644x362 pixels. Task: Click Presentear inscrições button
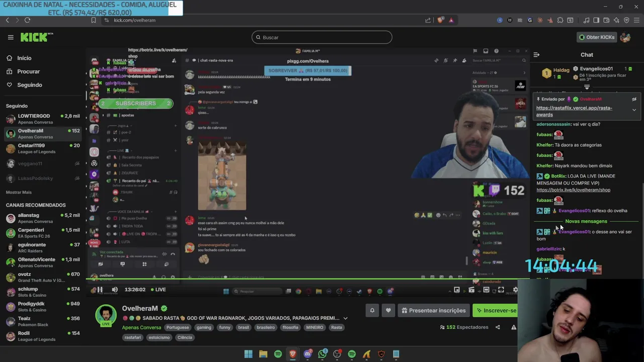(x=433, y=310)
